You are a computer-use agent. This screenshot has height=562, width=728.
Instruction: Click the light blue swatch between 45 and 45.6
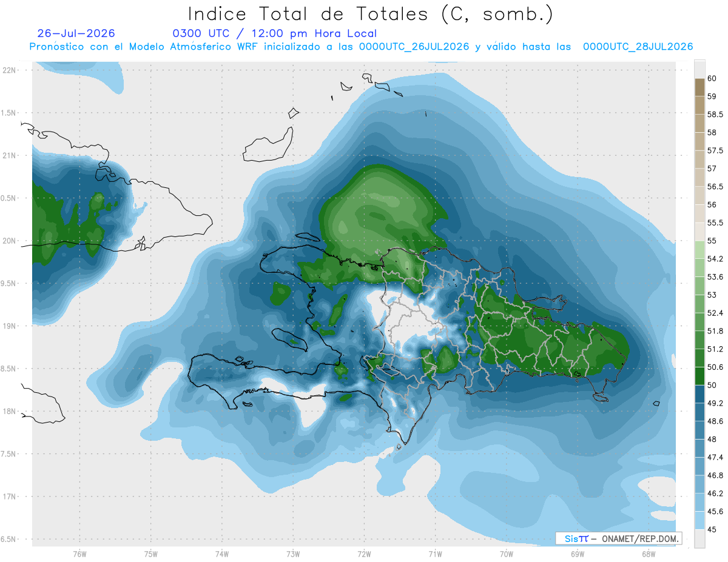699,521
